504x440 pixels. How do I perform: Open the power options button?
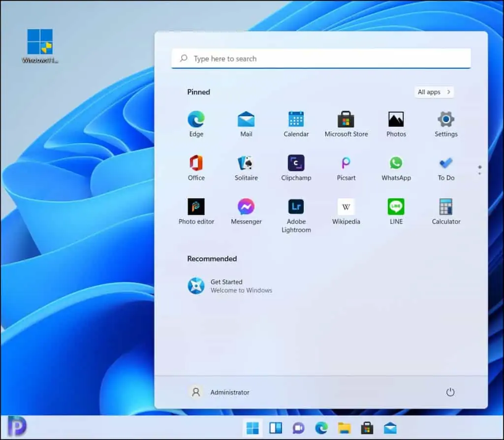tap(450, 392)
